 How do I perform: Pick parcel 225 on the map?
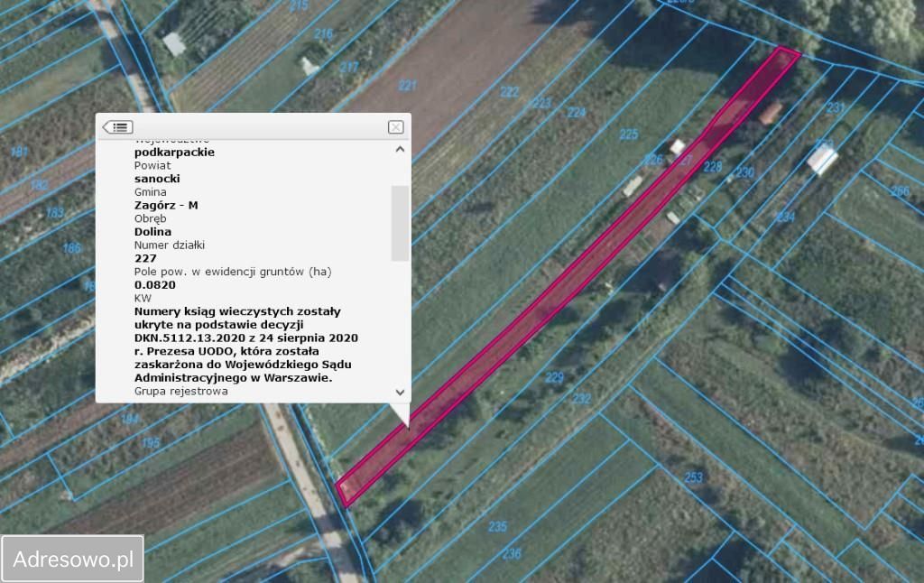pos(629,135)
